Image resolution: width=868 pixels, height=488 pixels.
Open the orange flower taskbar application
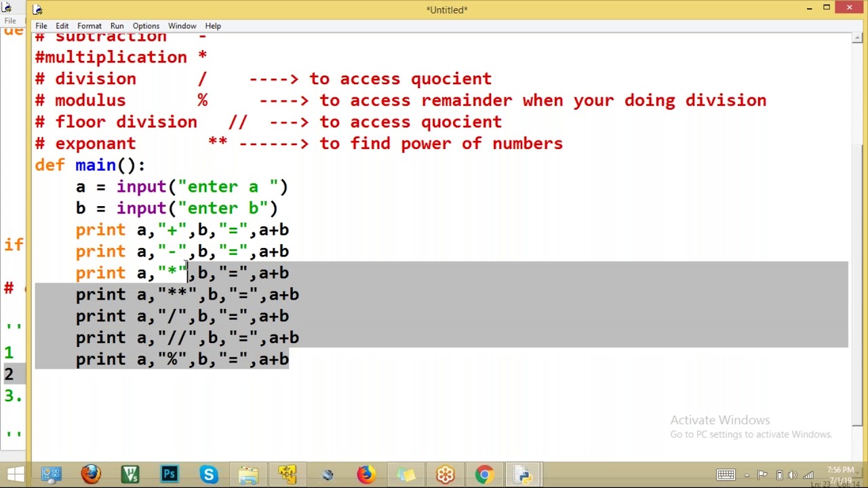(x=445, y=474)
